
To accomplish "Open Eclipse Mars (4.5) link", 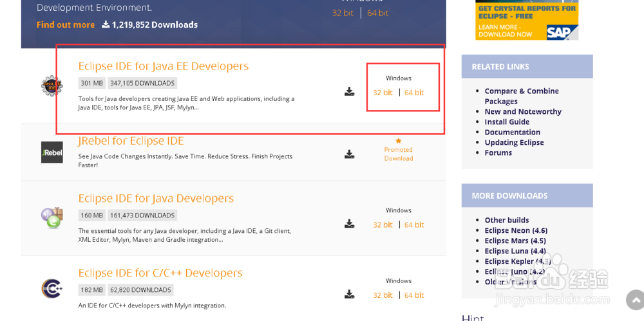I will [515, 241].
